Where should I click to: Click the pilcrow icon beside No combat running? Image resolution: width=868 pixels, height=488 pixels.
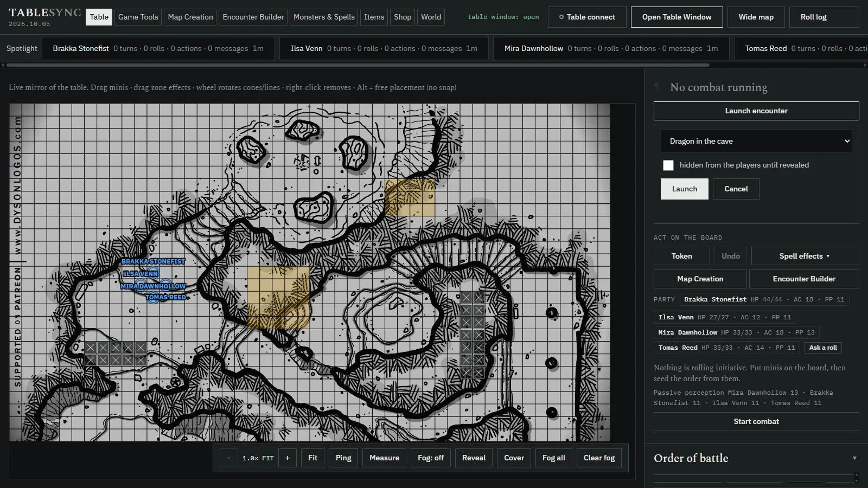[x=657, y=87]
